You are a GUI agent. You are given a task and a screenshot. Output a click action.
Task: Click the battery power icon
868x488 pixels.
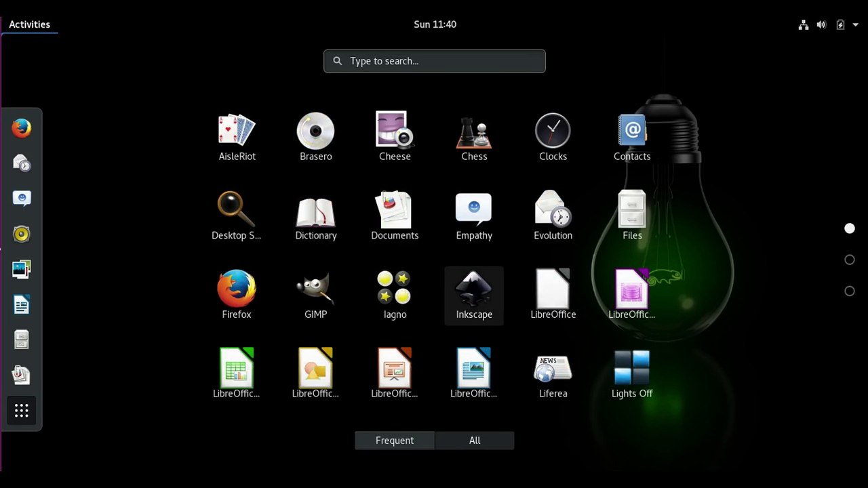click(x=840, y=24)
